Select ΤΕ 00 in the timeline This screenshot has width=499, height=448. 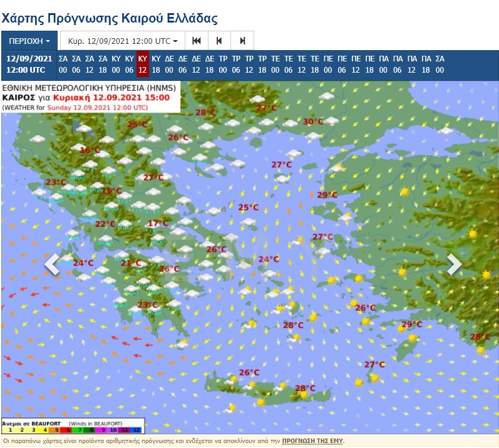coord(275,64)
